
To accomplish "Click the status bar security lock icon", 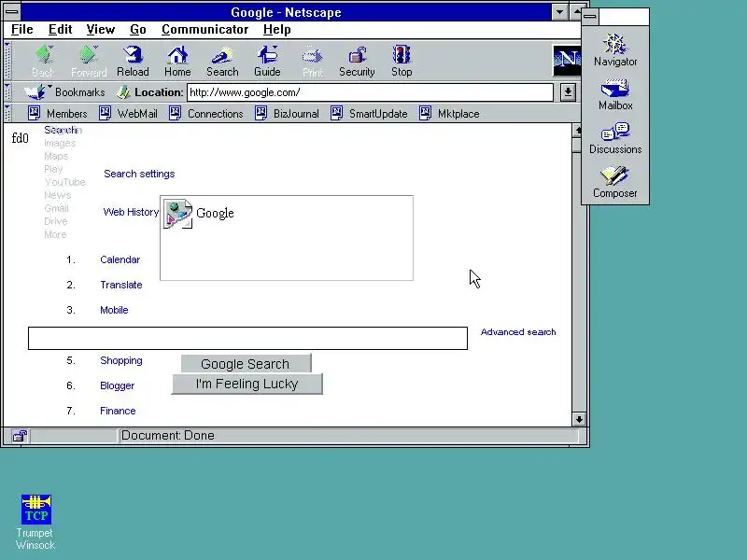I will (20, 435).
